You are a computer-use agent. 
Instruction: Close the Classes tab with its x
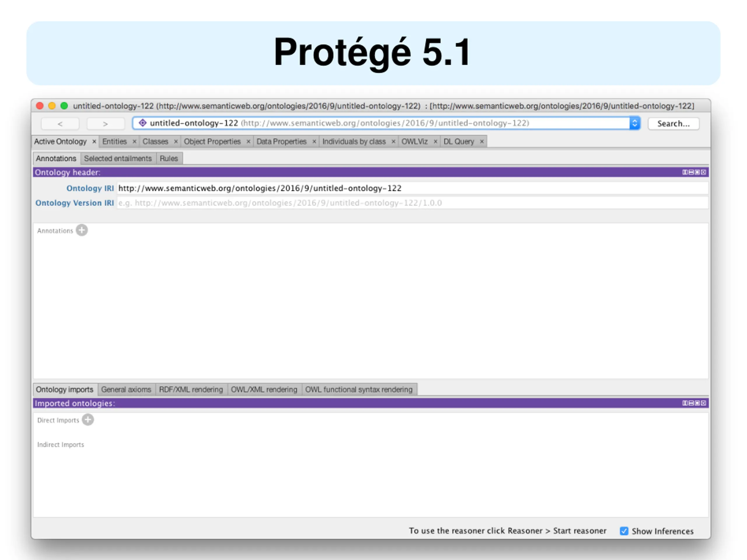(176, 142)
